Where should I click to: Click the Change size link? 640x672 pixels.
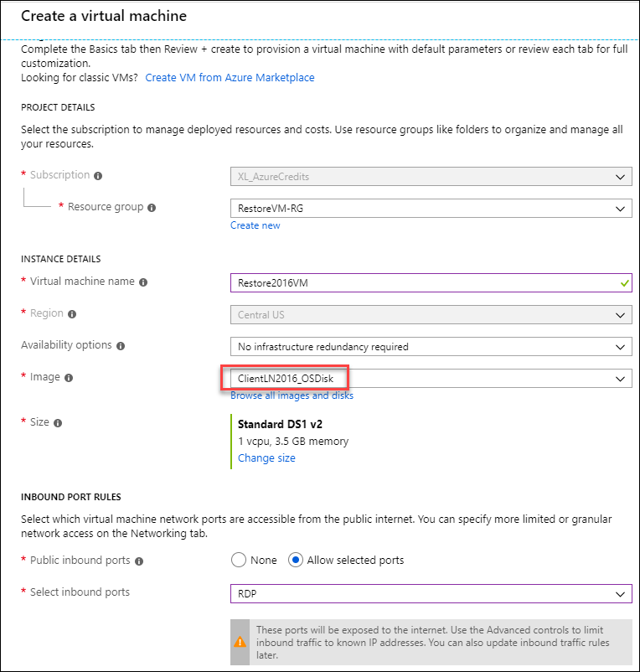(266, 458)
